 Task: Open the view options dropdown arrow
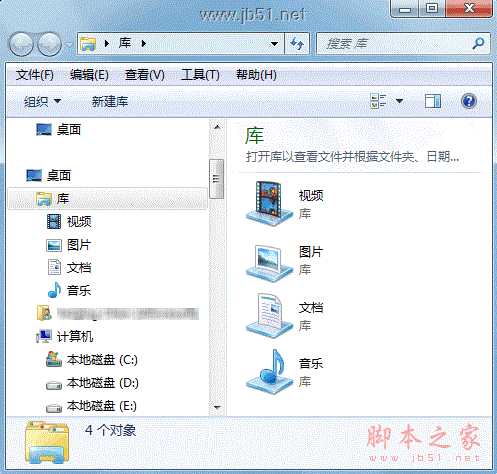pos(399,101)
